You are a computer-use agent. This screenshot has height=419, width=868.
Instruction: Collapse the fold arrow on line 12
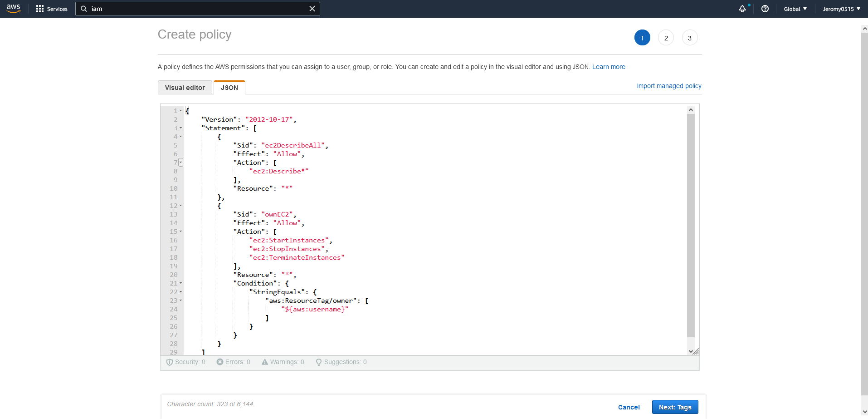click(x=180, y=206)
